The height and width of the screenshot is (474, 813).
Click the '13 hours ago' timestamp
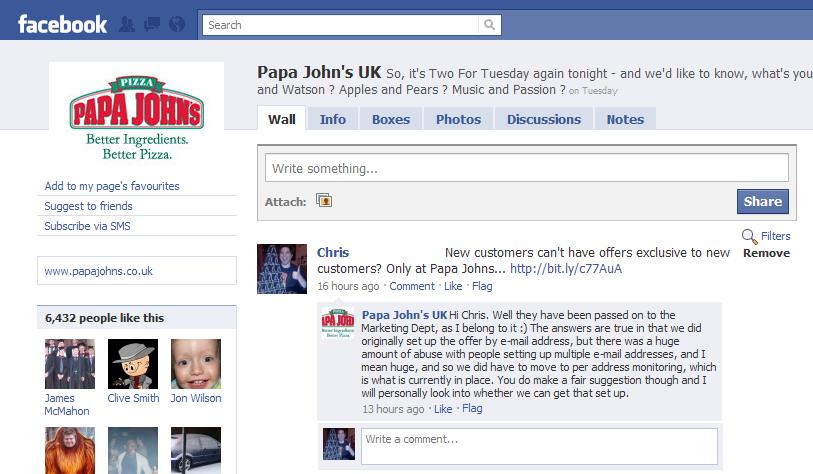click(393, 409)
